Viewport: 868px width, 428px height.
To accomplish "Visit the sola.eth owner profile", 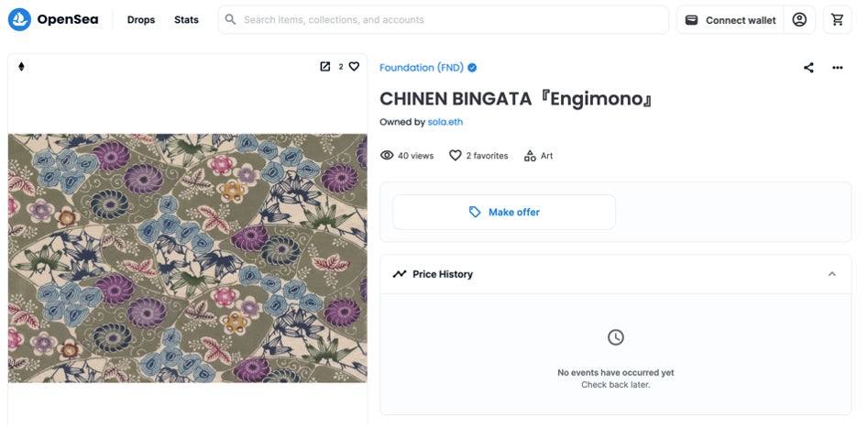I will 445,122.
